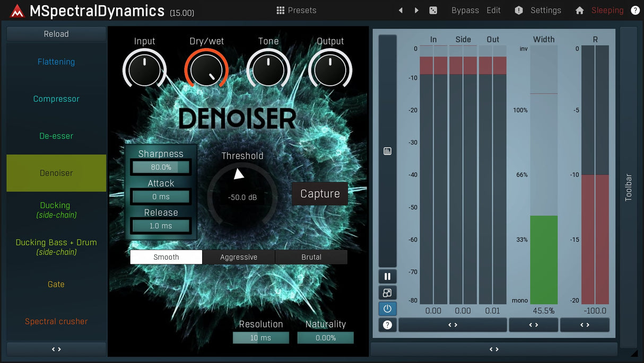644x363 pixels.
Task: Select Smooth denoising mode
Action: point(166,257)
